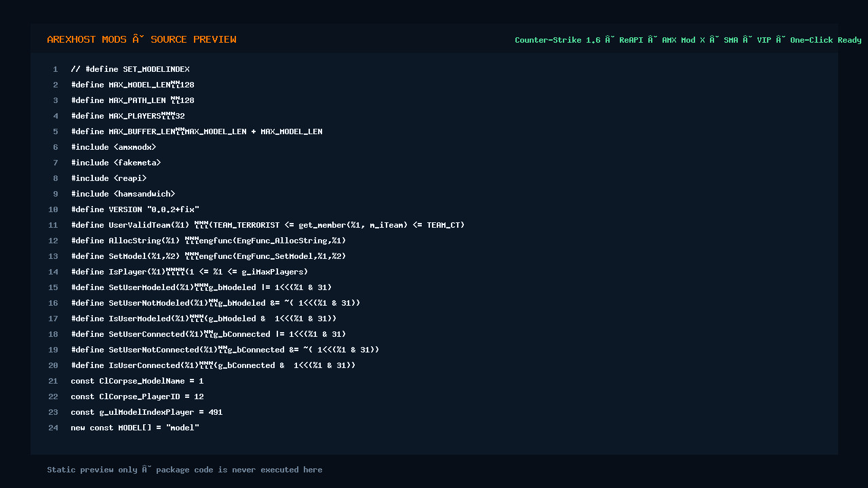This screenshot has height=488, width=868.
Task: Select the '#define MAX_MODEL_LEN 128' line
Action: 132,85
